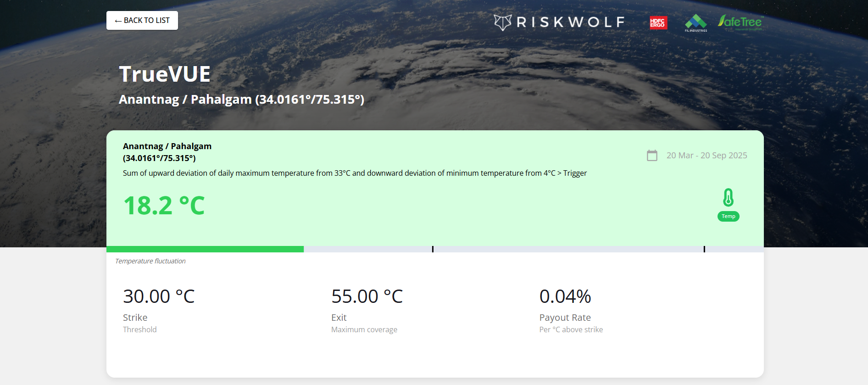
Task: Click the last black tick marker on progress bar
Action: (704, 249)
